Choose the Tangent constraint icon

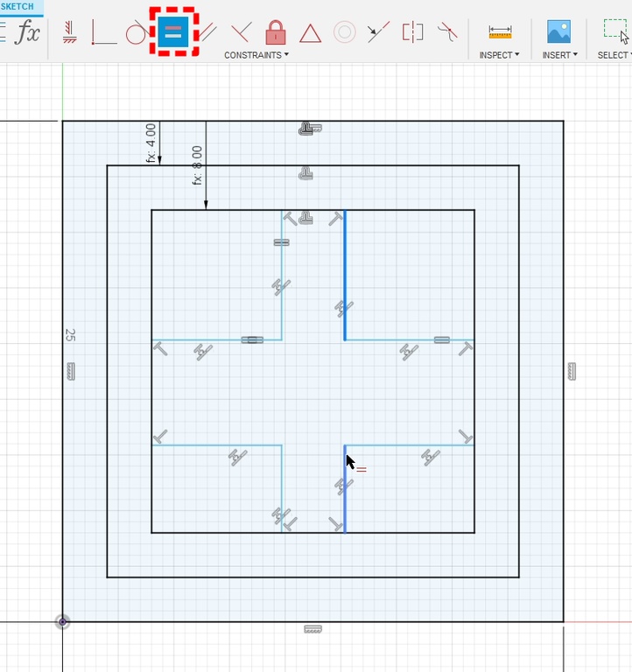(x=137, y=33)
